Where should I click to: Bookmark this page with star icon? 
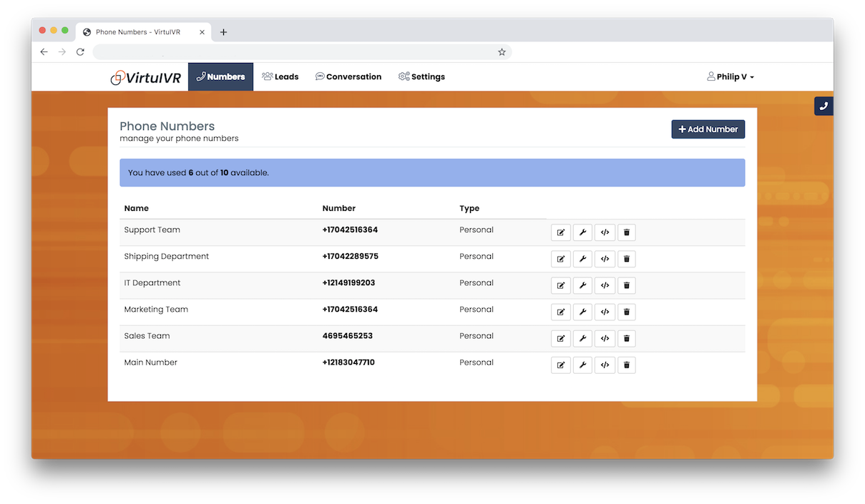502,52
